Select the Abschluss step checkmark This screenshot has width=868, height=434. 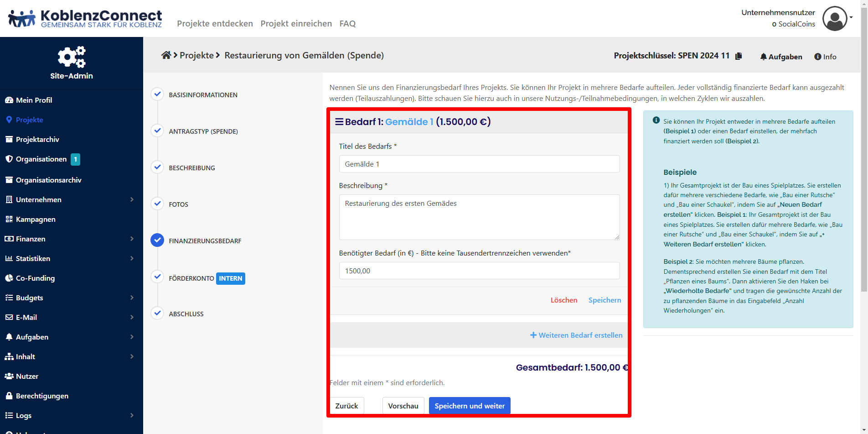coord(157,314)
